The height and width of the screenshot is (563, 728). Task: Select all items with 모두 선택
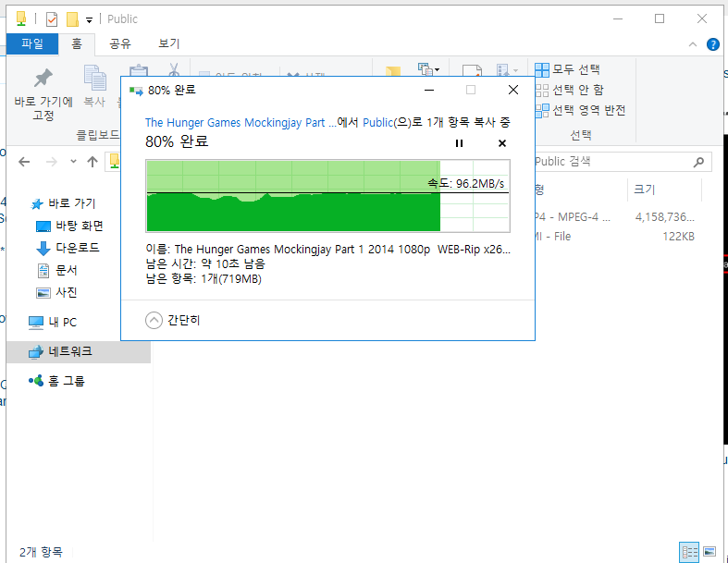click(x=567, y=69)
